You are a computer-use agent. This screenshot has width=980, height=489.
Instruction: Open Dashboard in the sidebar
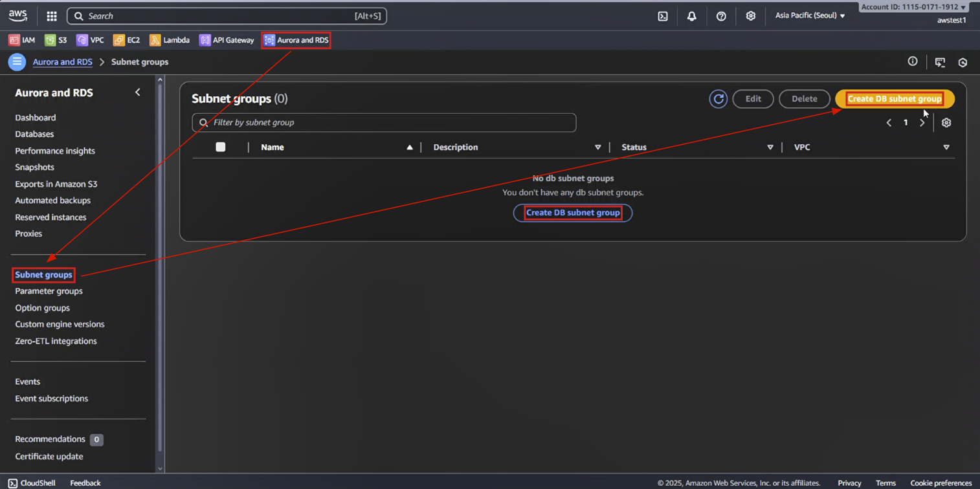36,118
